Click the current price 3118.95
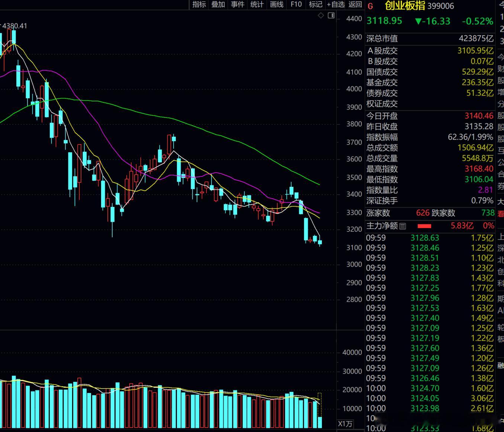This screenshot has height=432, width=504. [384, 21]
